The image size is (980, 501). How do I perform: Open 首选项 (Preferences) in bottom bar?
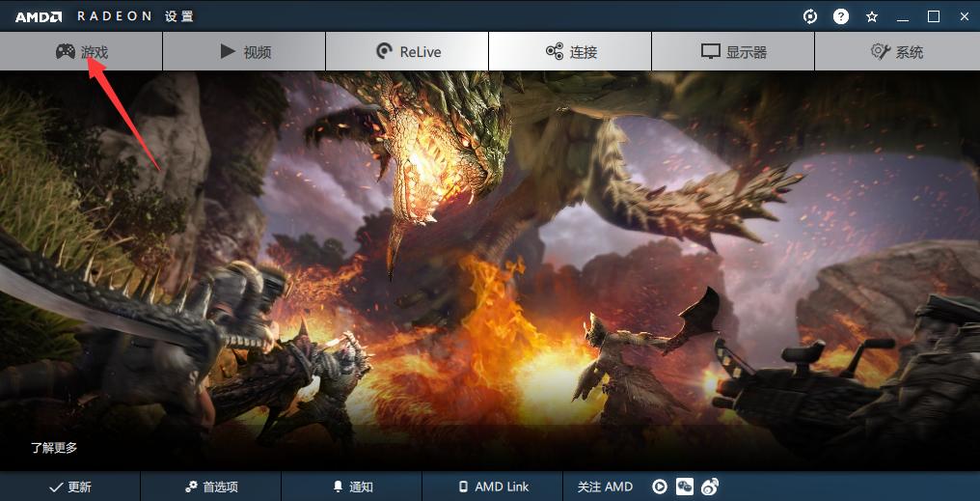210,487
